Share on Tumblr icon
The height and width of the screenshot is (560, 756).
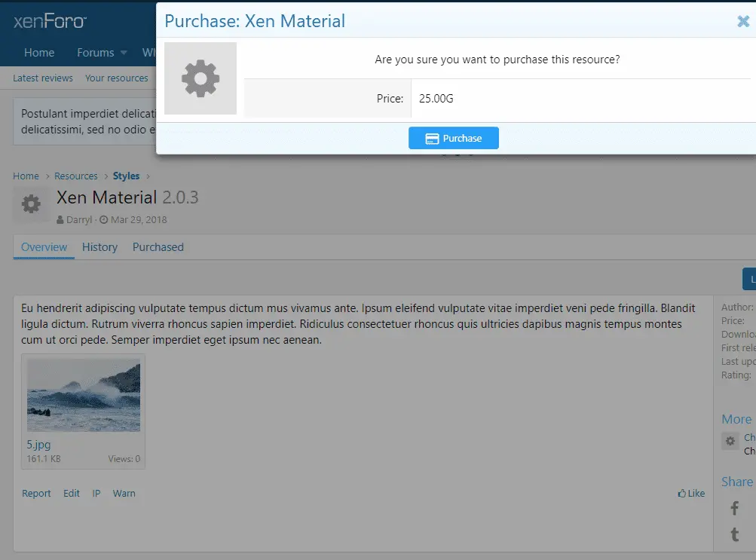734,534
